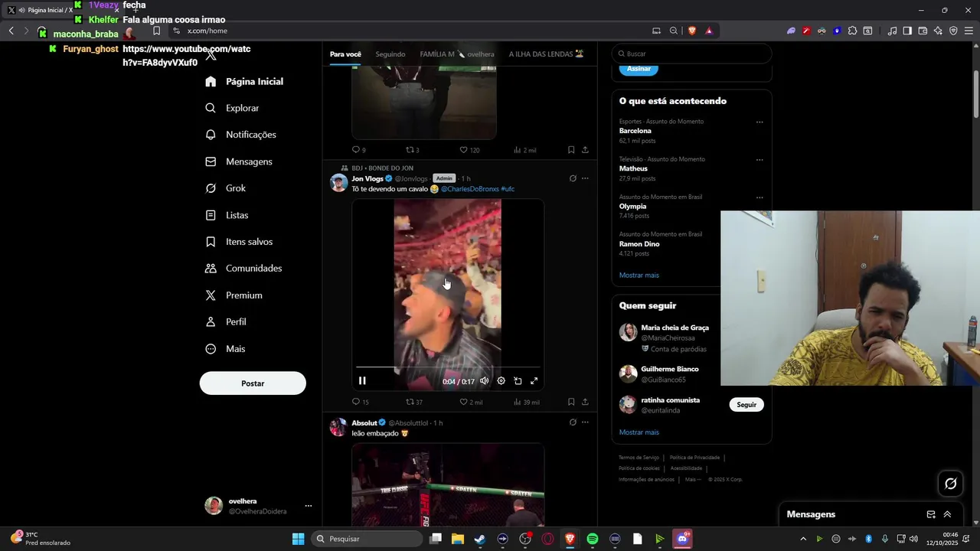Image resolution: width=980 pixels, height=551 pixels.
Task: Repost the Jon Vlogs post
Action: tap(414, 402)
